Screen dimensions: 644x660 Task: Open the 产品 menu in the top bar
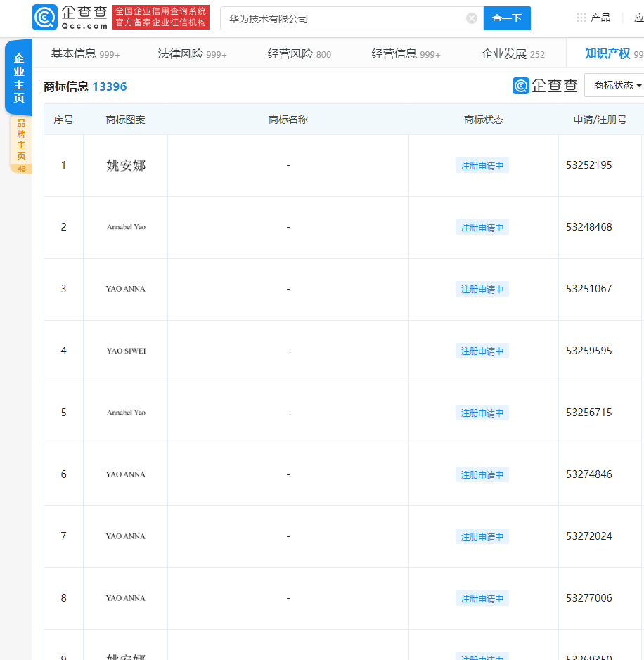(x=601, y=18)
